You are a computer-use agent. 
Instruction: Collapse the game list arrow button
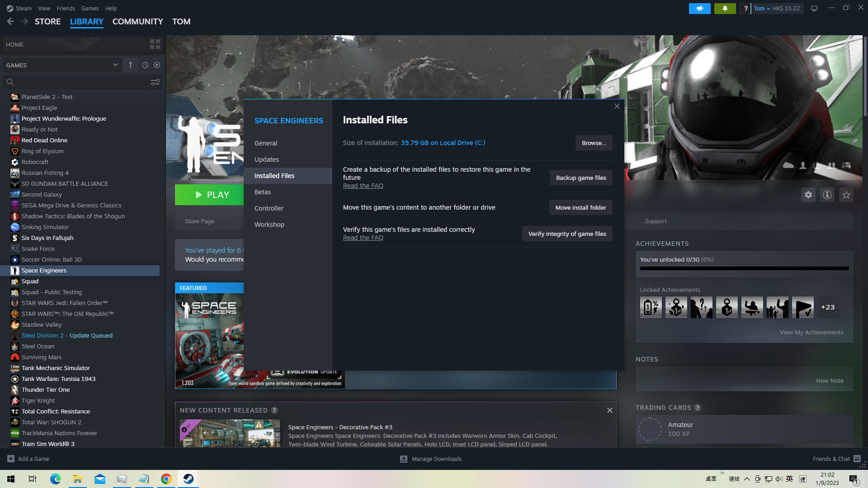click(x=130, y=65)
